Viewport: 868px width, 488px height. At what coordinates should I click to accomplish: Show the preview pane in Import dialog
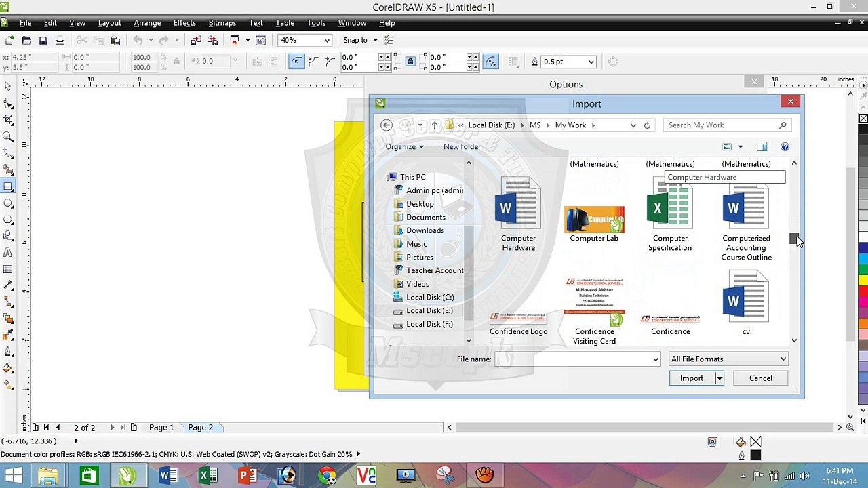pos(762,147)
